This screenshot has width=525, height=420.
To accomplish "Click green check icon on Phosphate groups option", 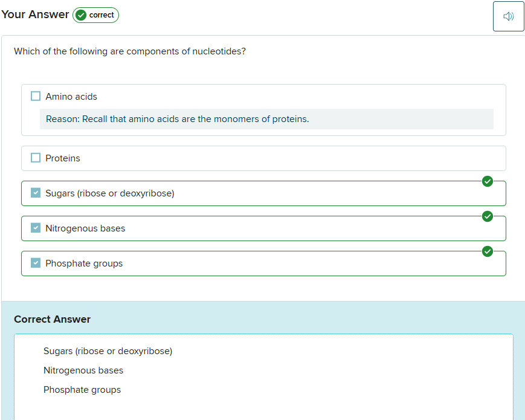I will pyautogui.click(x=488, y=251).
